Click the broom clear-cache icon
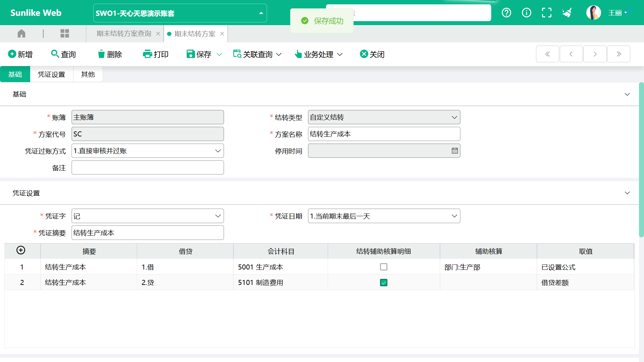The height and width of the screenshot is (362, 644). [x=567, y=13]
